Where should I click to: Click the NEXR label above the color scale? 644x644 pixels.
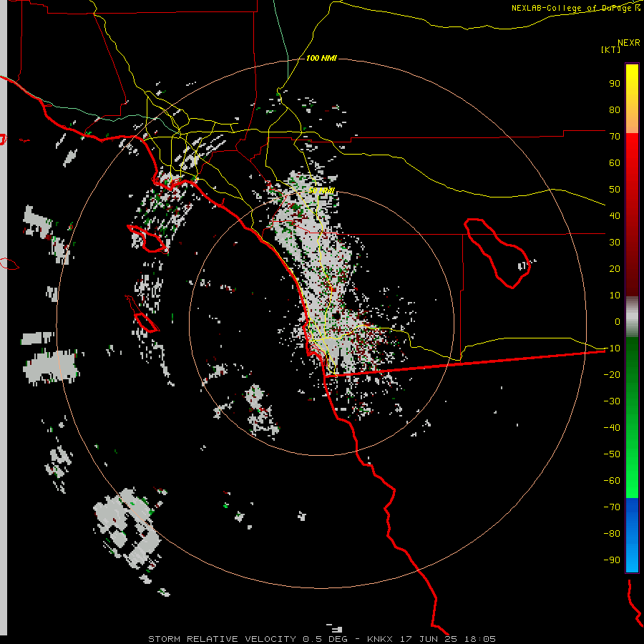point(629,43)
